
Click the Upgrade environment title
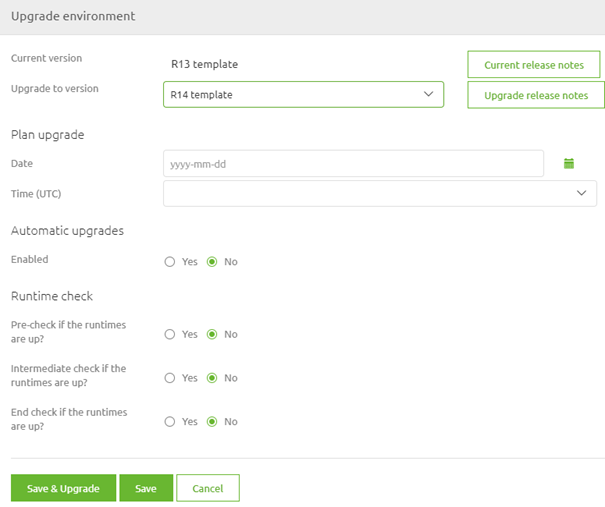click(73, 16)
